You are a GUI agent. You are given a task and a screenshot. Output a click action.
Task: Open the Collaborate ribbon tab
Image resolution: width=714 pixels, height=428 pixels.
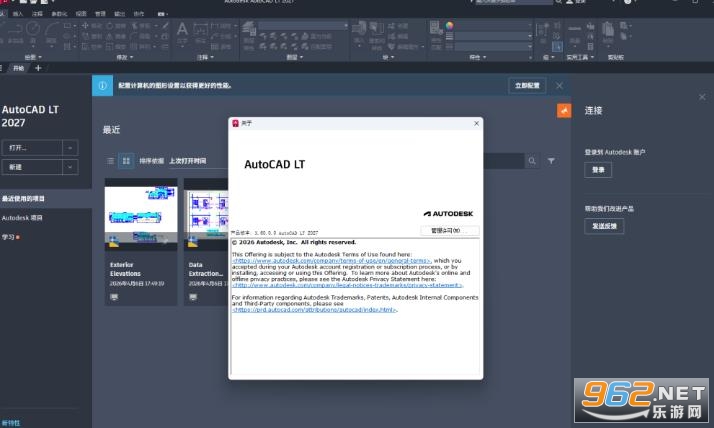139,14
